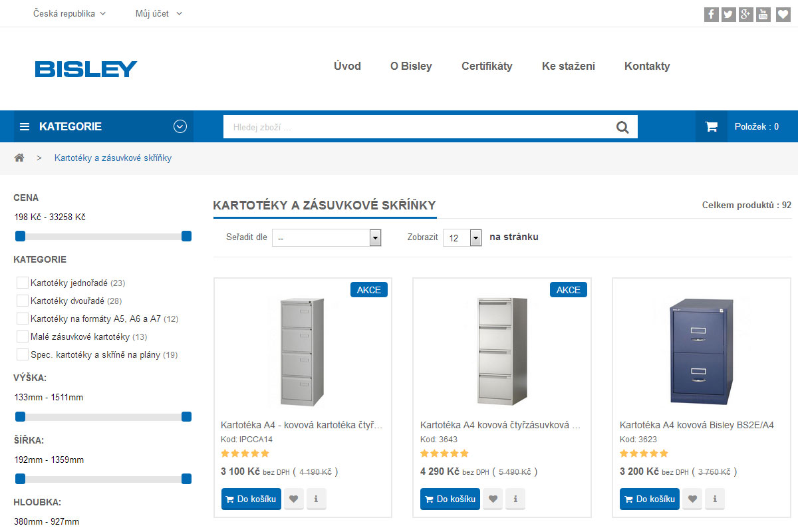Tick Kartotéky na formáty A5, A6 a A7

click(x=23, y=319)
